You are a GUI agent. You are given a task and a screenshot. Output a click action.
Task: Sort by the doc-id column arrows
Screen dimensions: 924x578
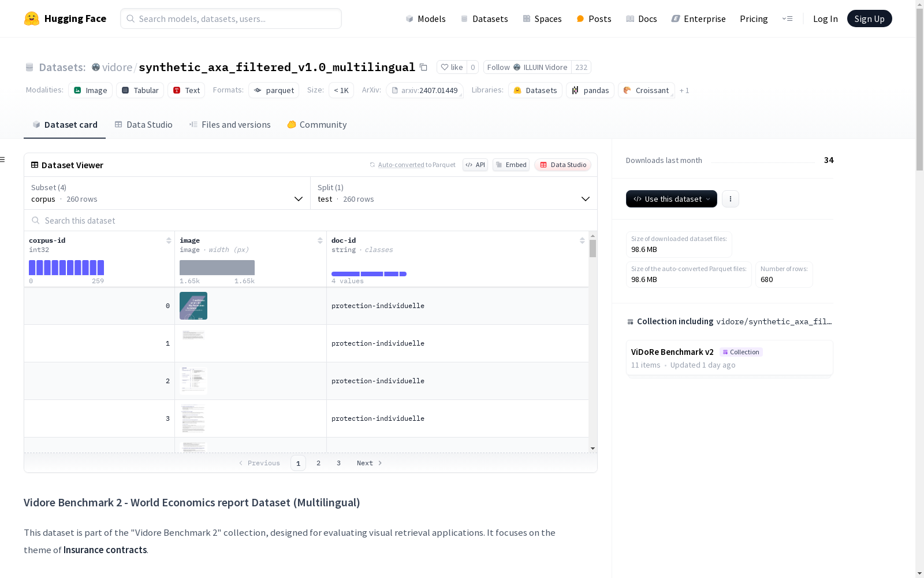582,240
